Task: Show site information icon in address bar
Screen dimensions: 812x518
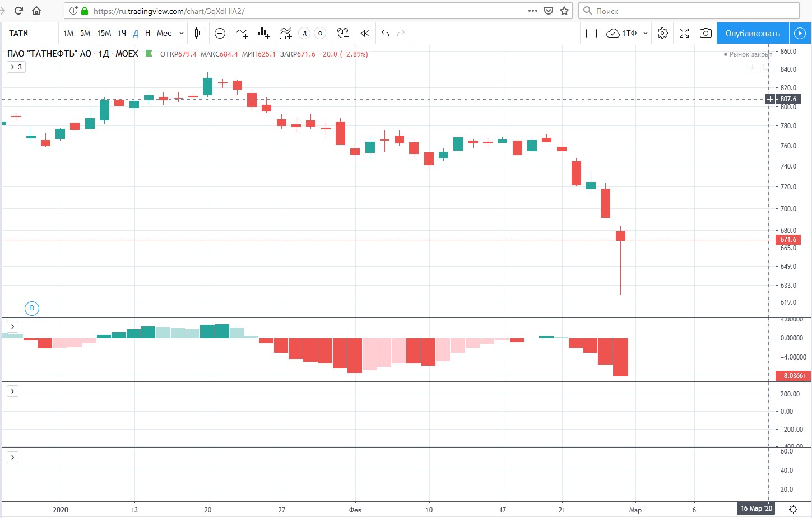Action: pyautogui.click(x=73, y=11)
